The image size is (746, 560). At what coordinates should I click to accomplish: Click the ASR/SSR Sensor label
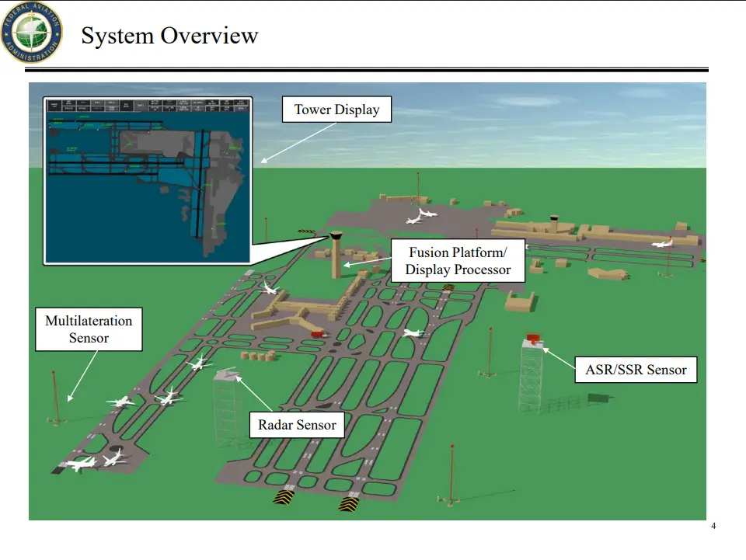[635, 369]
